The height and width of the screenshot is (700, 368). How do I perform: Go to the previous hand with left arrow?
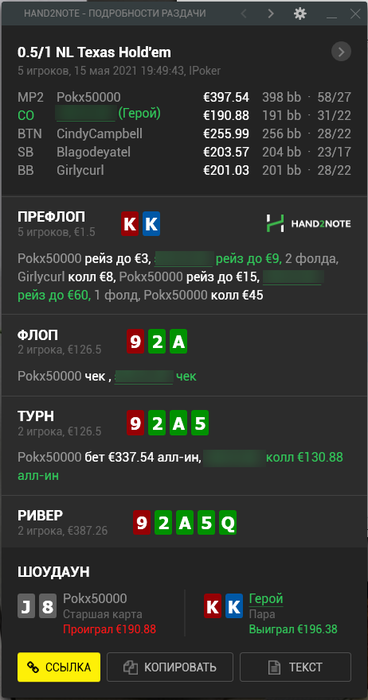[x=243, y=13]
